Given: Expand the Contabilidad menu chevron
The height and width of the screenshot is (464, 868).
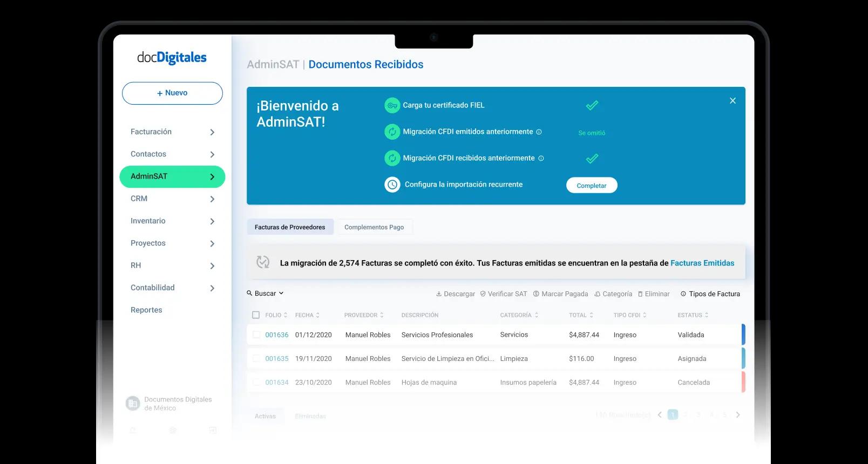Looking at the screenshot, I should (212, 288).
